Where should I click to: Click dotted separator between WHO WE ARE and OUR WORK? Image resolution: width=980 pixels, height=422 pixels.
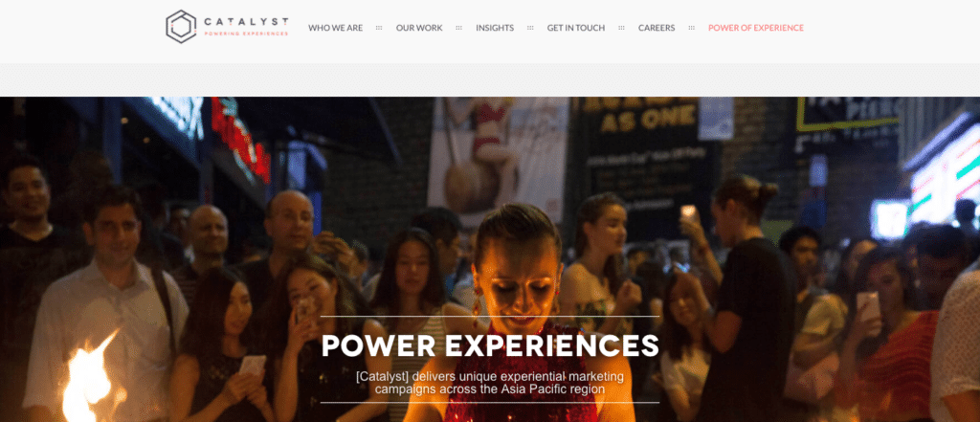pos(379,28)
